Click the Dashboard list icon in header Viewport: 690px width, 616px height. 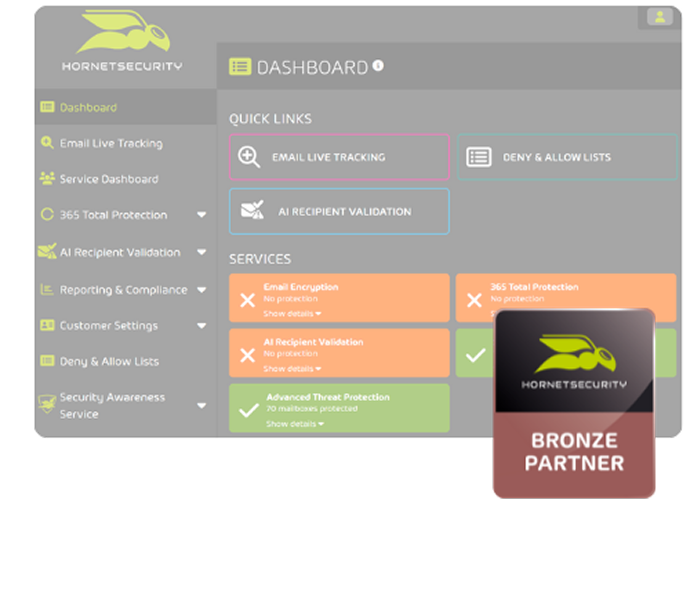[240, 67]
